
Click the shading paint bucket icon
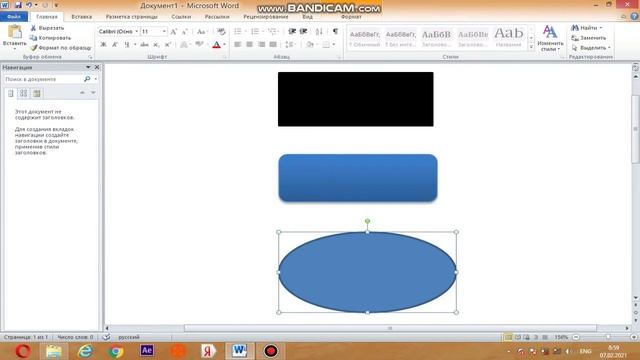click(309, 44)
